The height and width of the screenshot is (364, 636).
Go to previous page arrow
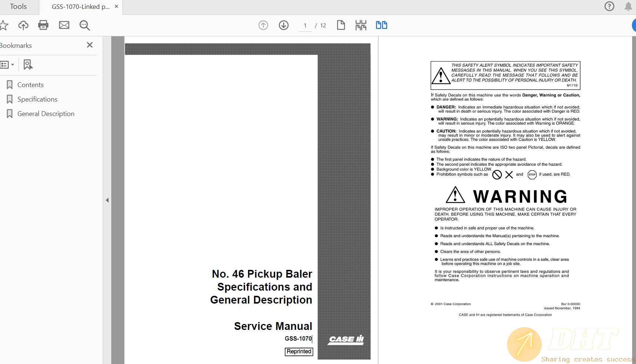[x=263, y=25]
